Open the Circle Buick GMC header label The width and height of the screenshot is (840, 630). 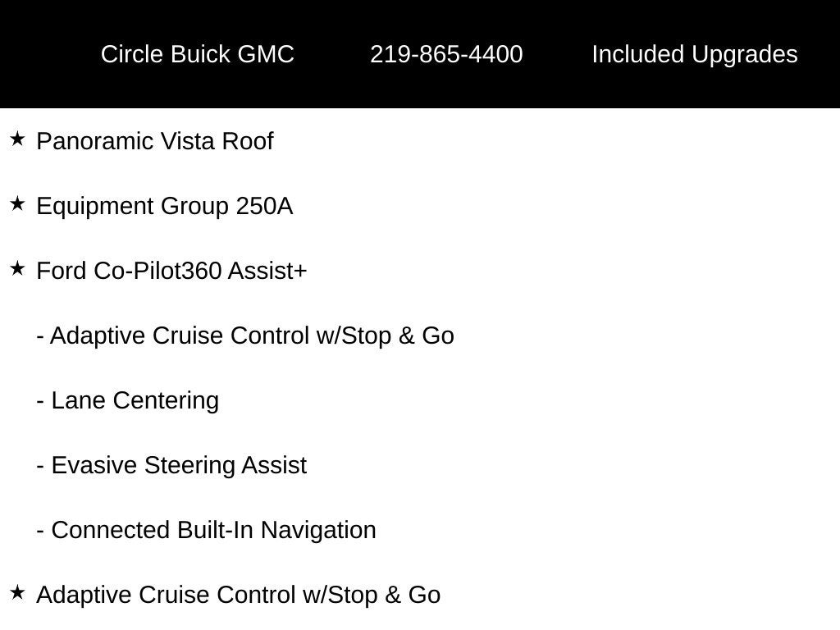[x=197, y=54]
